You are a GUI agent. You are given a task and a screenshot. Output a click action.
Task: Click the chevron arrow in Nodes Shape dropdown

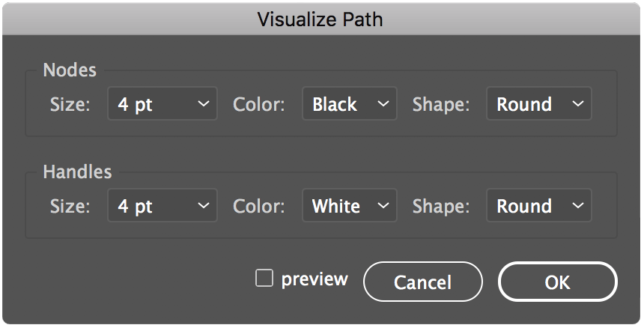tap(577, 104)
